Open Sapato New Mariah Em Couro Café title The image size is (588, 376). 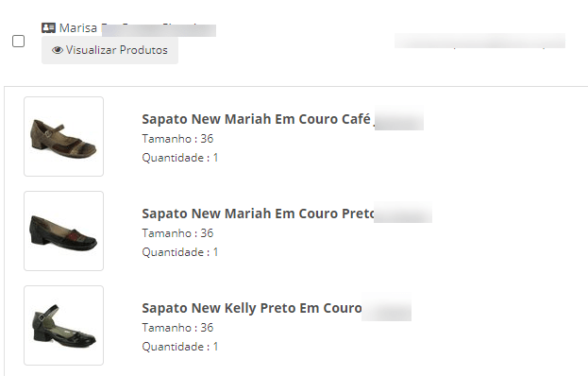[256, 119]
